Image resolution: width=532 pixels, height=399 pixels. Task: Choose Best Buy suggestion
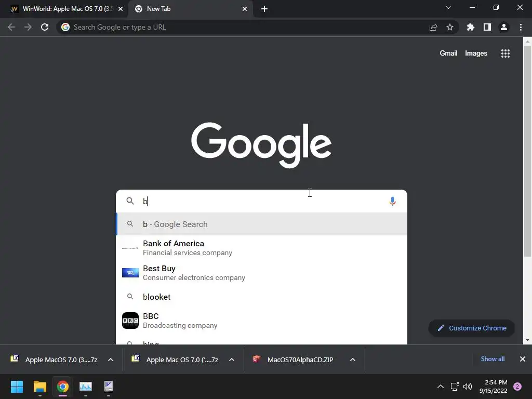click(x=262, y=273)
